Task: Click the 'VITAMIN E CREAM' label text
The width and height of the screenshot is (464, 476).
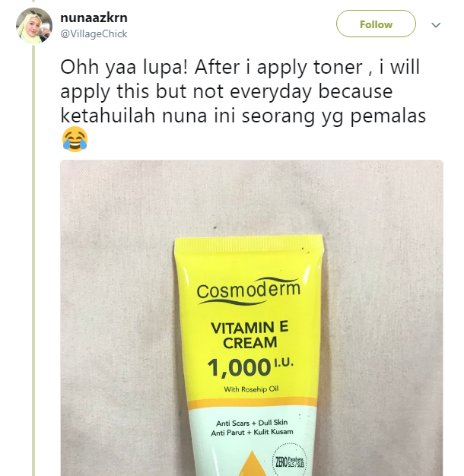Action: [249, 335]
